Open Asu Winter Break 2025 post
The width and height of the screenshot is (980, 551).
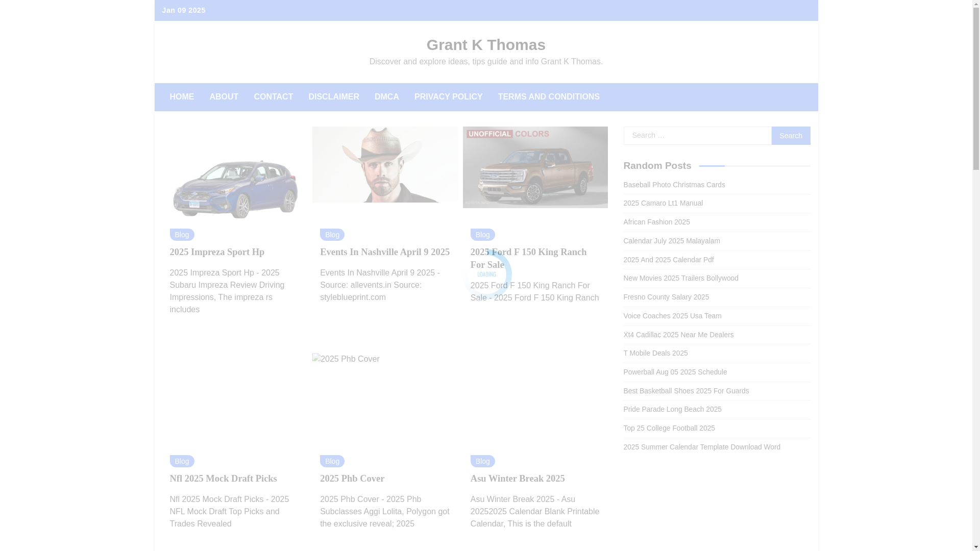pyautogui.click(x=518, y=479)
